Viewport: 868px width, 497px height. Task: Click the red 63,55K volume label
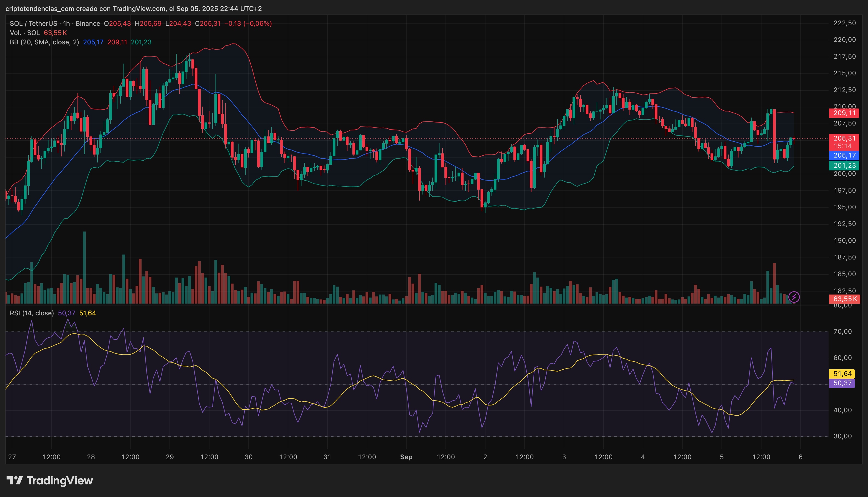[844, 299]
